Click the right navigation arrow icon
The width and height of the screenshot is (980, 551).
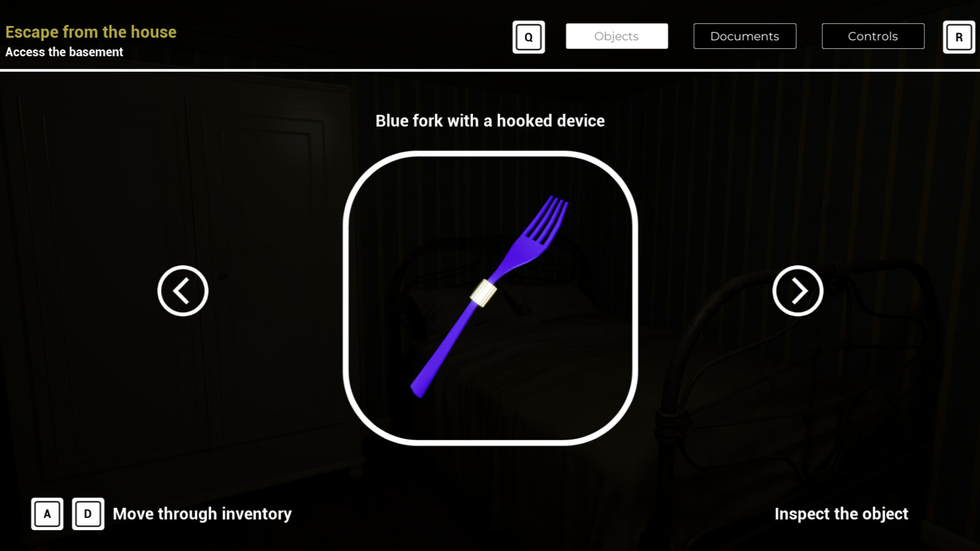798,290
